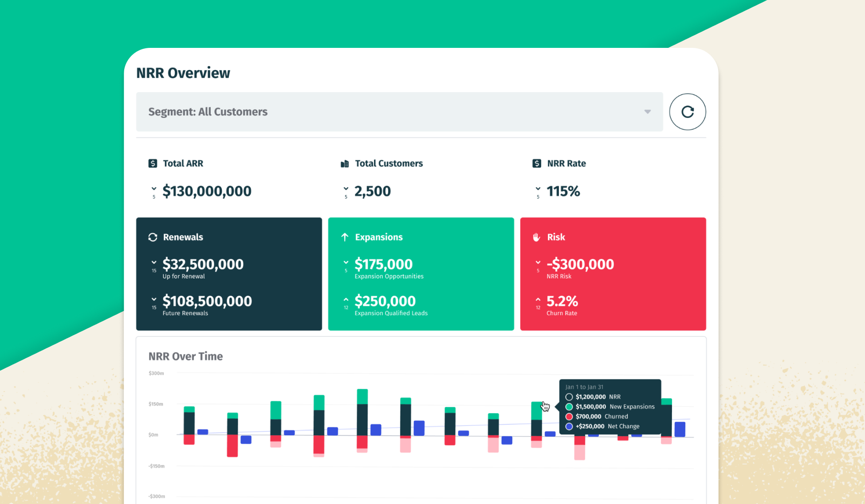The width and height of the screenshot is (865, 504).
Task: Click the upward arrow icon on the Expansions card
Action: [x=345, y=237]
